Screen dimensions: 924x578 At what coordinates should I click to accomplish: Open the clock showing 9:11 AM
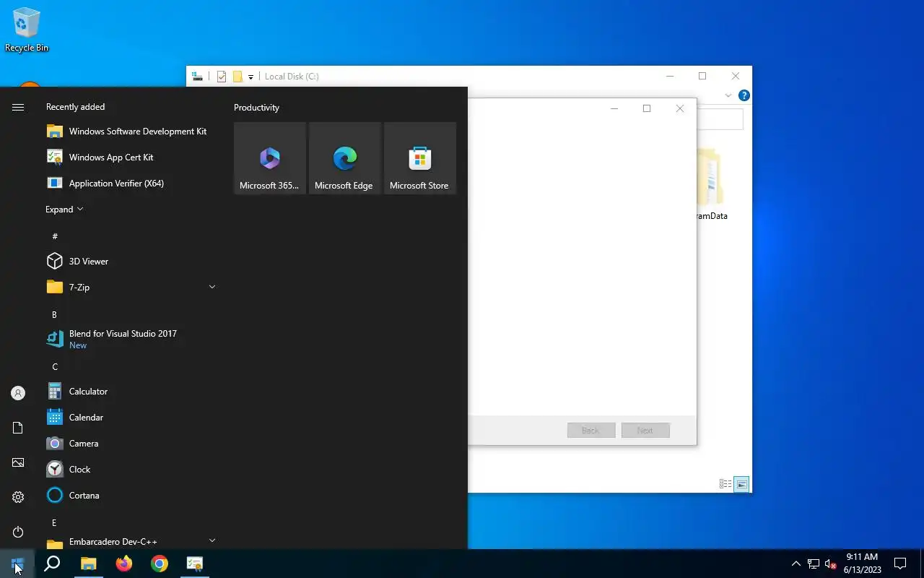pos(862,564)
